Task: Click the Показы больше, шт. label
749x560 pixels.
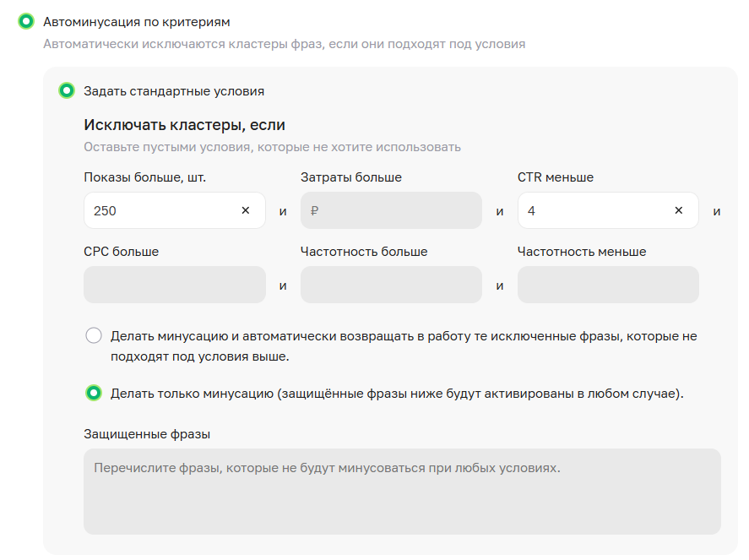Action: (144, 177)
